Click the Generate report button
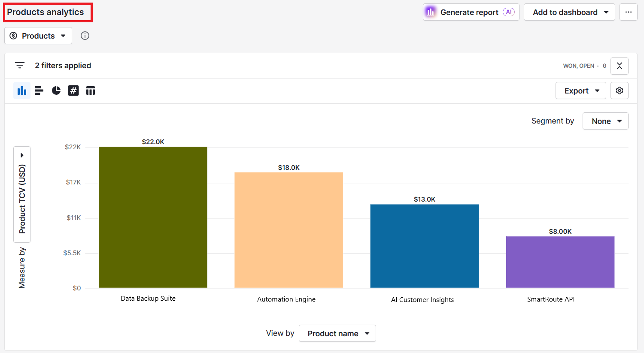This screenshot has width=644, height=353. [x=471, y=12]
